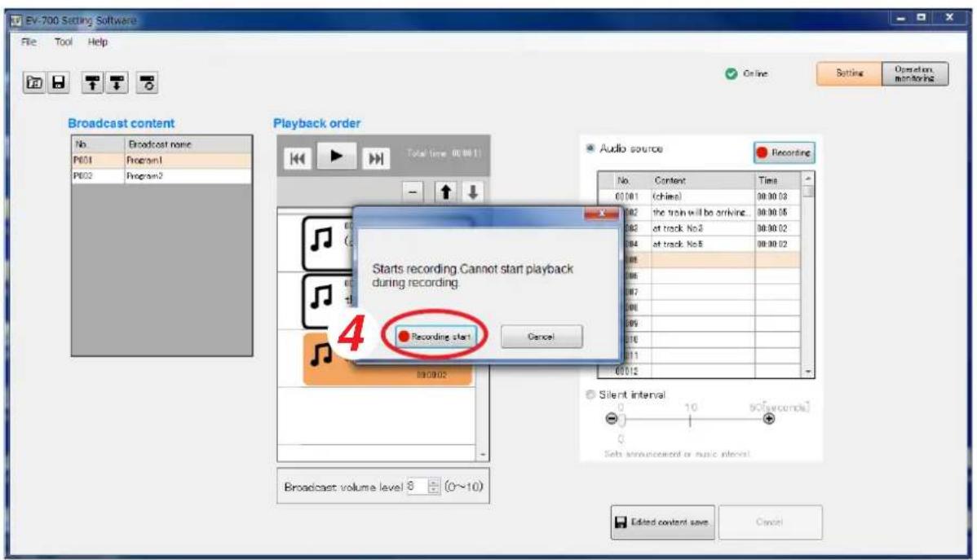
Task: Decrease silent interval with minus icon
Action: pos(612,419)
